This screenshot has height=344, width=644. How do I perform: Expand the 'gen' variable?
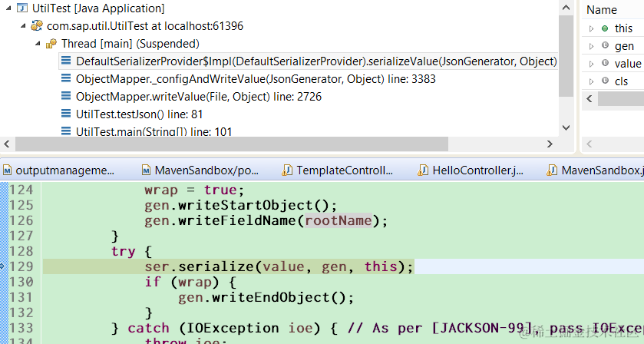[x=592, y=46]
